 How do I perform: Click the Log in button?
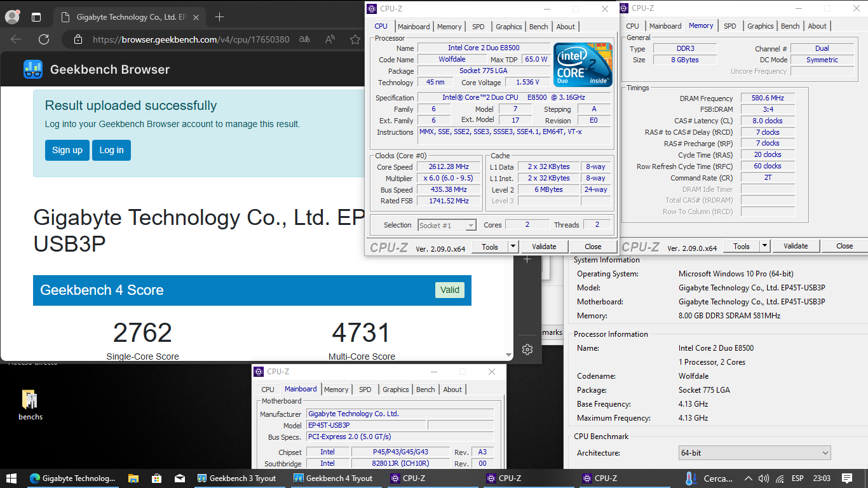pyautogui.click(x=111, y=150)
